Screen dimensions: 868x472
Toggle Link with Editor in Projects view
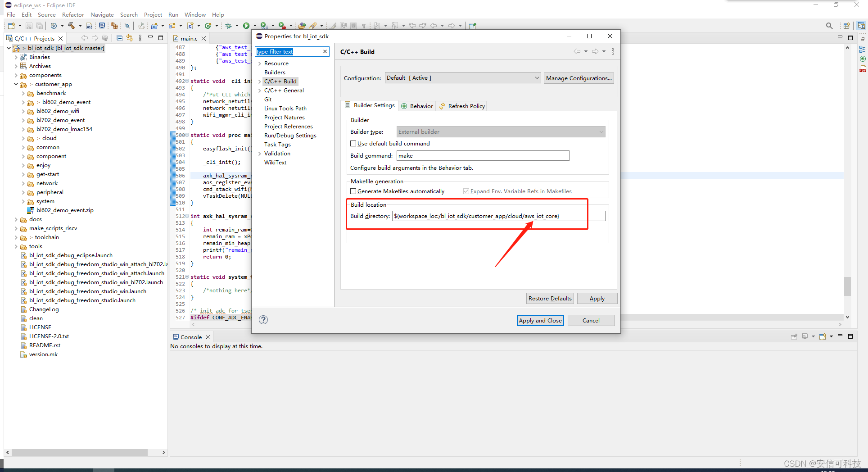(130, 38)
